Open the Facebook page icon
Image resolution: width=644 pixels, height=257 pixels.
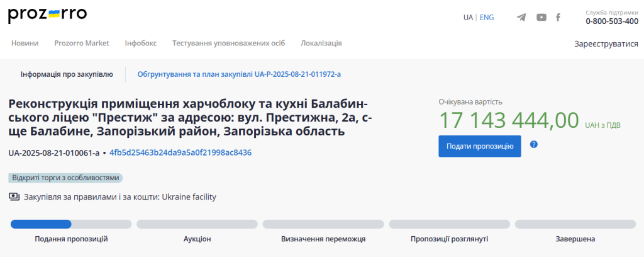click(558, 17)
